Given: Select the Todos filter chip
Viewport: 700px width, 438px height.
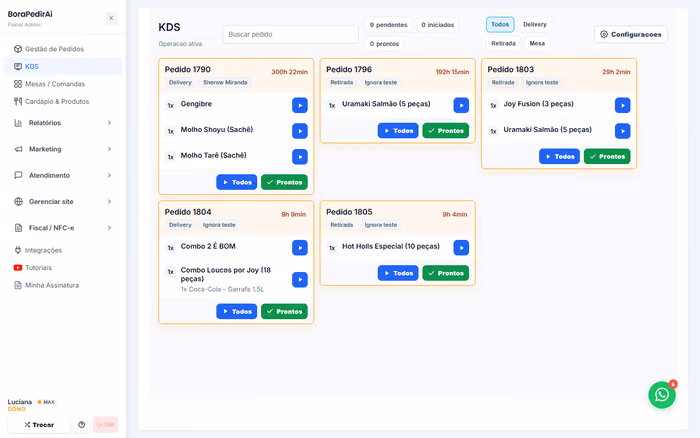Looking at the screenshot, I should [x=500, y=25].
